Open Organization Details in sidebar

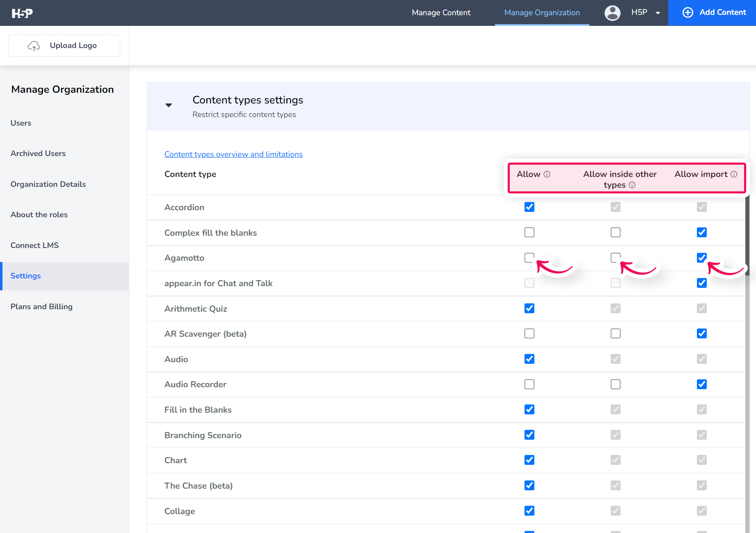[x=48, y=184]
